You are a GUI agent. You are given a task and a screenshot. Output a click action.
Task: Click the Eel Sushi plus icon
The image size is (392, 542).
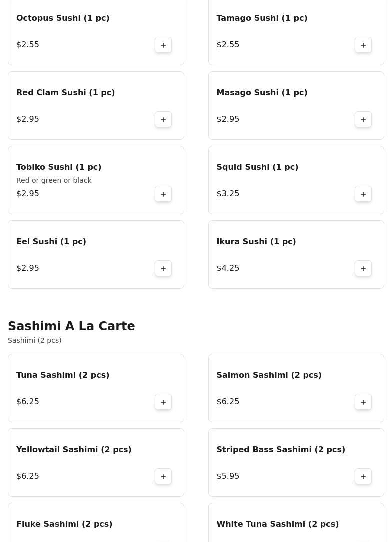(x=163, y=268)
